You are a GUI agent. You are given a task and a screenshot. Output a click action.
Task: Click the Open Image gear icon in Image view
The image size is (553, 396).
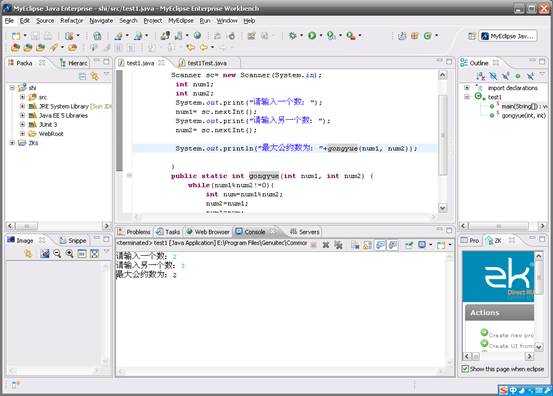(x=28, y=253)
